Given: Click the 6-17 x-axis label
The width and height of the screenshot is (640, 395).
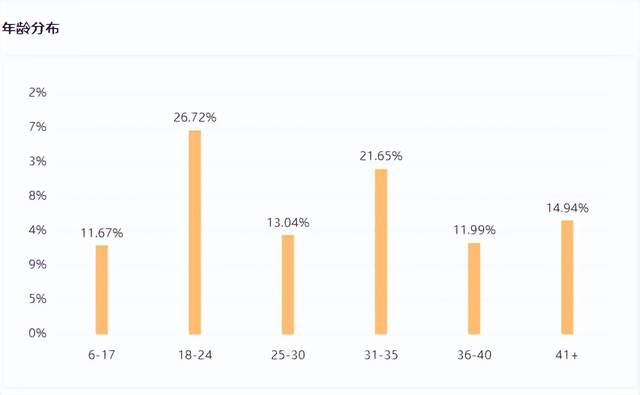Looking at the screenshot, I should point(102,355).
